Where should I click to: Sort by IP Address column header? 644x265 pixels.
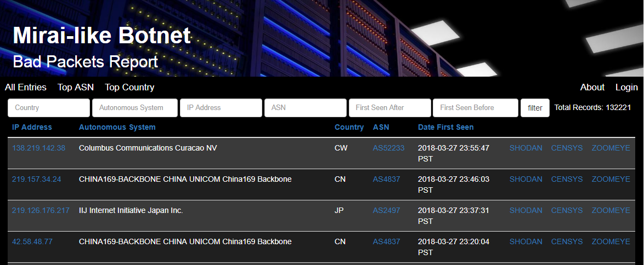coord(32,127)
